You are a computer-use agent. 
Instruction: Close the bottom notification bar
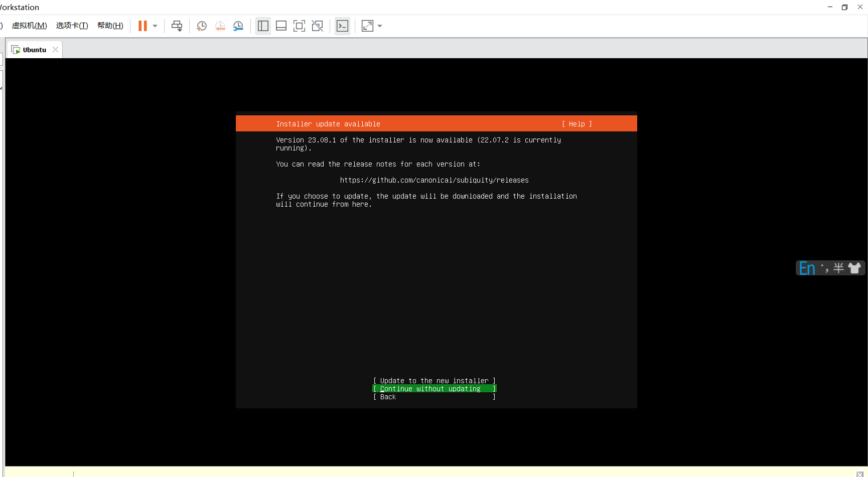click(859, 474)
